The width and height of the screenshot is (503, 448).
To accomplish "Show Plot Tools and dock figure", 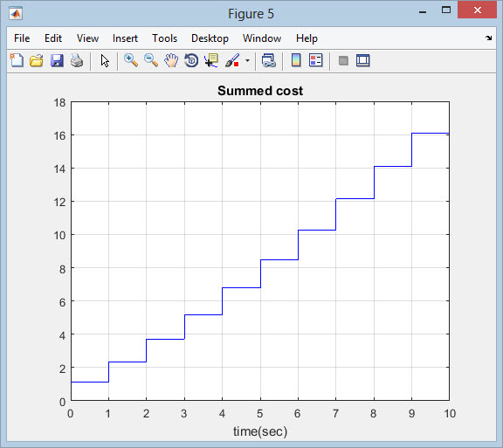I will 363,60.
